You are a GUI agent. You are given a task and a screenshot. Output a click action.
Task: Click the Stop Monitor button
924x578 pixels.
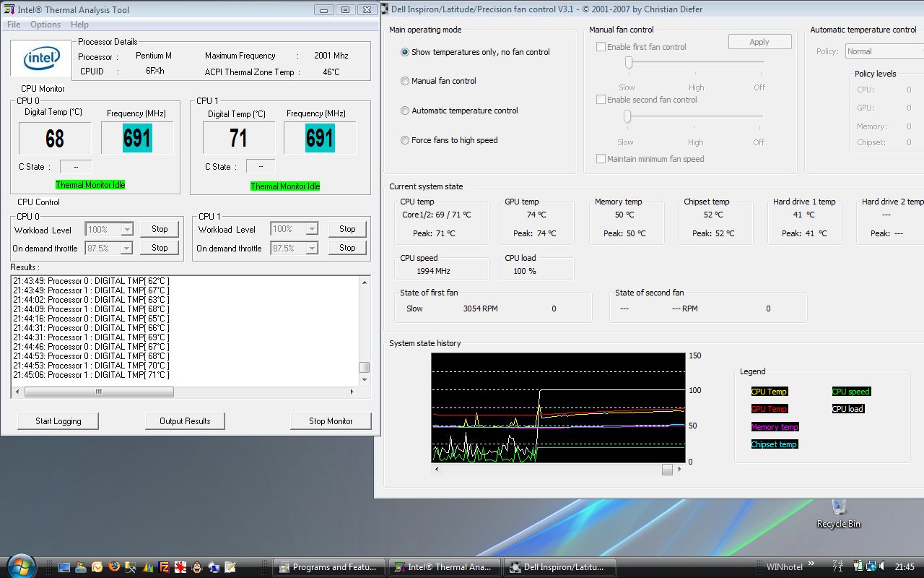pos(331,421)
